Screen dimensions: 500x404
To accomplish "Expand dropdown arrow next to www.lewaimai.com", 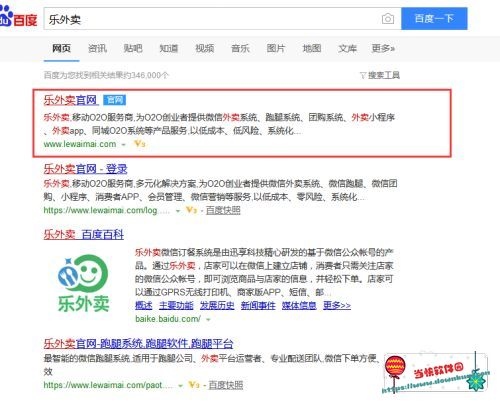I will click(x=124, y=144).
